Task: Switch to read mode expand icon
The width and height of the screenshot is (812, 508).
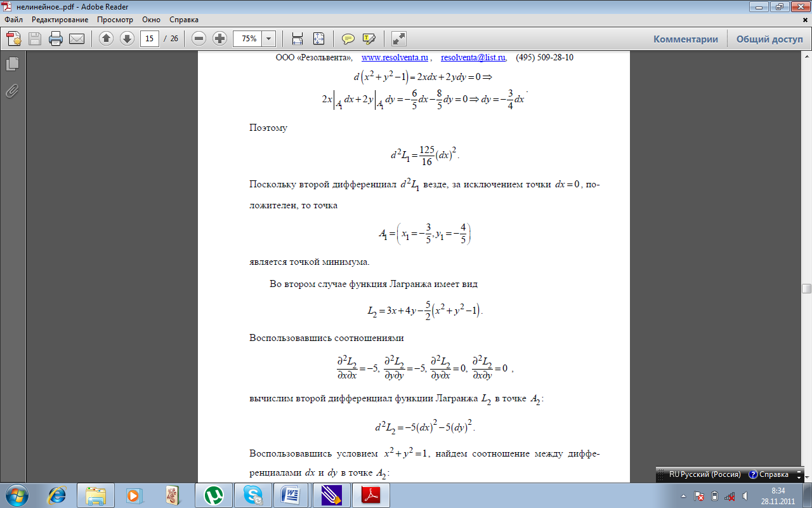Action: coord(399,39)
